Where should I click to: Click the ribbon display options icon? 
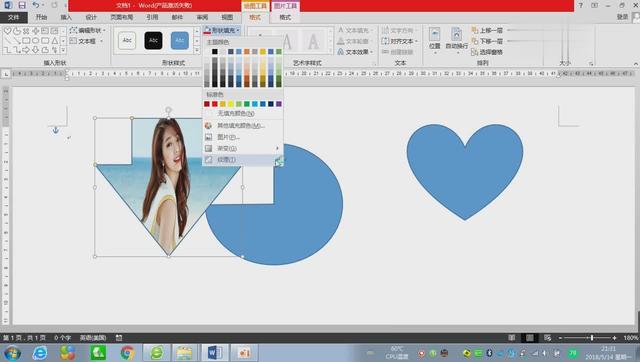[594, 5]
